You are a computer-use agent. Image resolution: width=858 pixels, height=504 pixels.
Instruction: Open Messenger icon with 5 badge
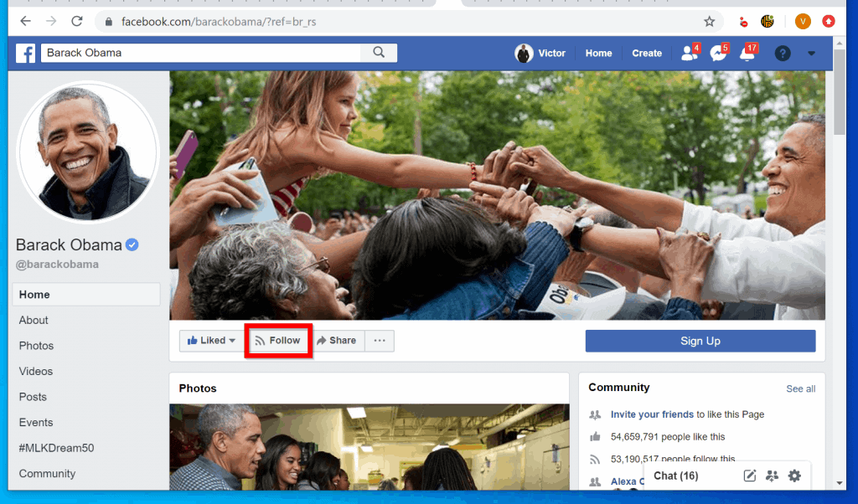pyautogui.click(x=718, y=53)
